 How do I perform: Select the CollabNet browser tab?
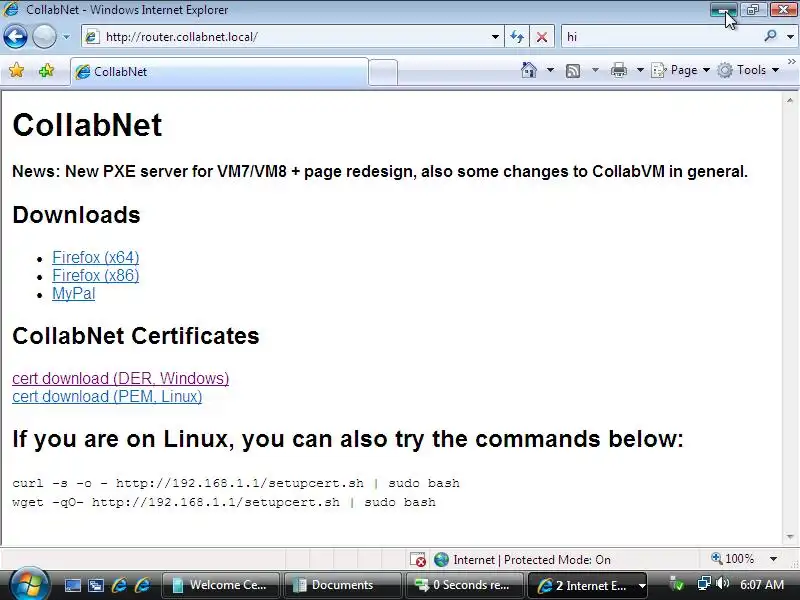[x=219, y=72]
